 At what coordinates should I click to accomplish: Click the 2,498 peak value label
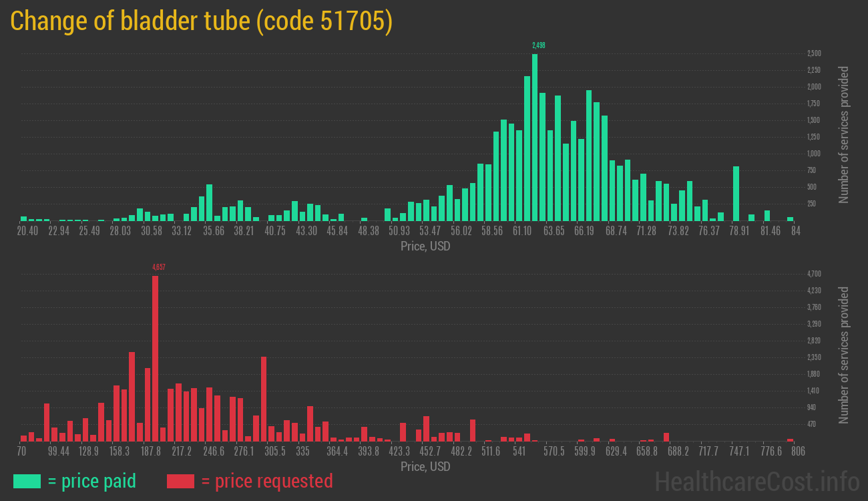tap(538, 45)
